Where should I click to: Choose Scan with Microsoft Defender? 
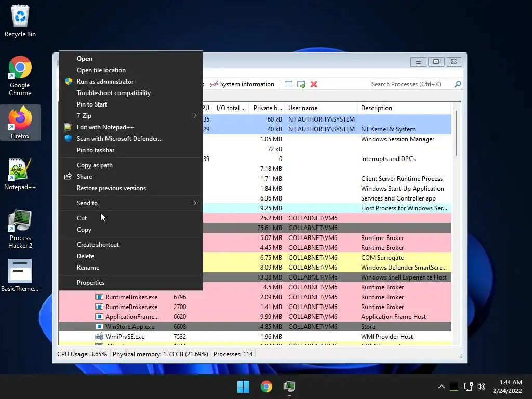[x=131, y=138]
